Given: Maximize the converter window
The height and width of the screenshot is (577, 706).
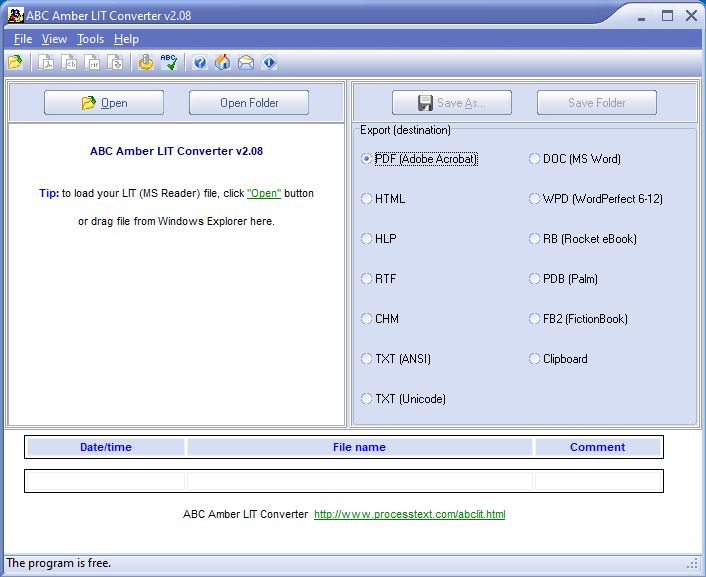Looking at the screenshot, I should 667,16.
